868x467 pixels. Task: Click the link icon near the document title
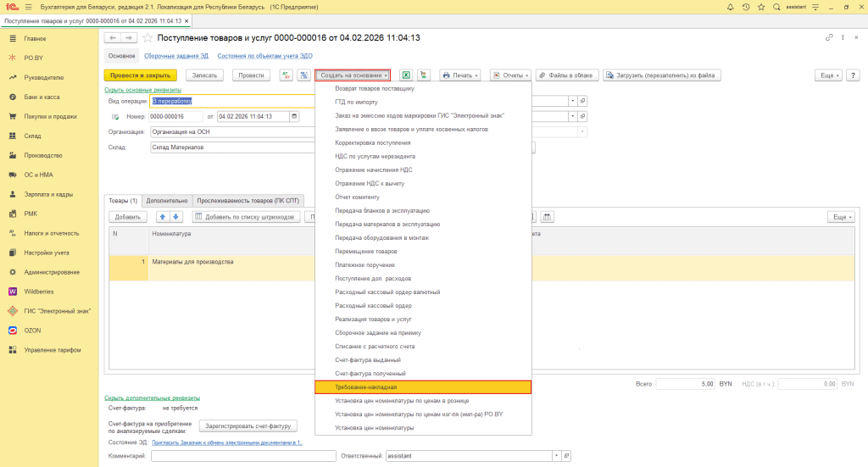tap(828, 38)
